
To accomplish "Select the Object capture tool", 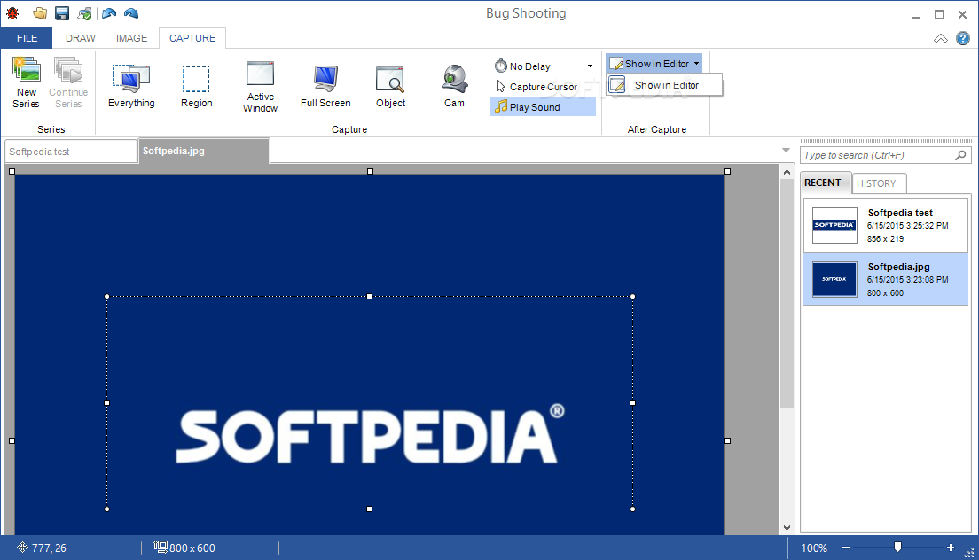I will click(x=391, y=86).
